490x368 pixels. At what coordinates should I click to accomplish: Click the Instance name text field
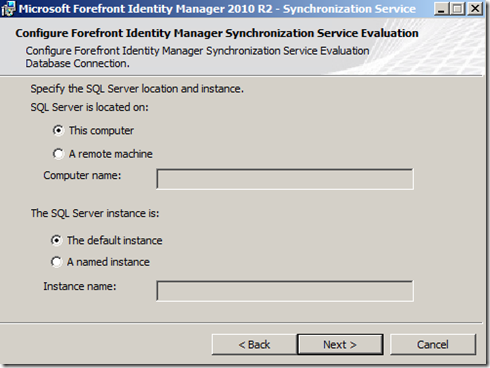coord(285,291)
